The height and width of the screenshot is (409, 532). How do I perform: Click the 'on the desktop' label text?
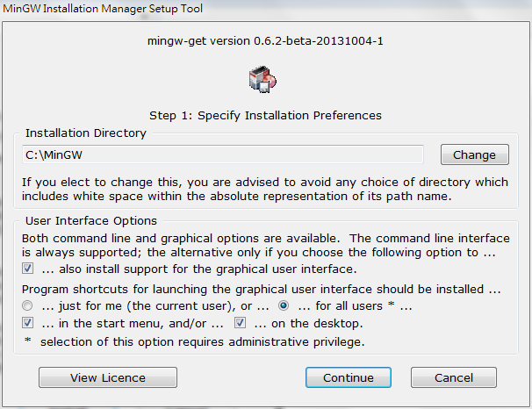[308, 323]
